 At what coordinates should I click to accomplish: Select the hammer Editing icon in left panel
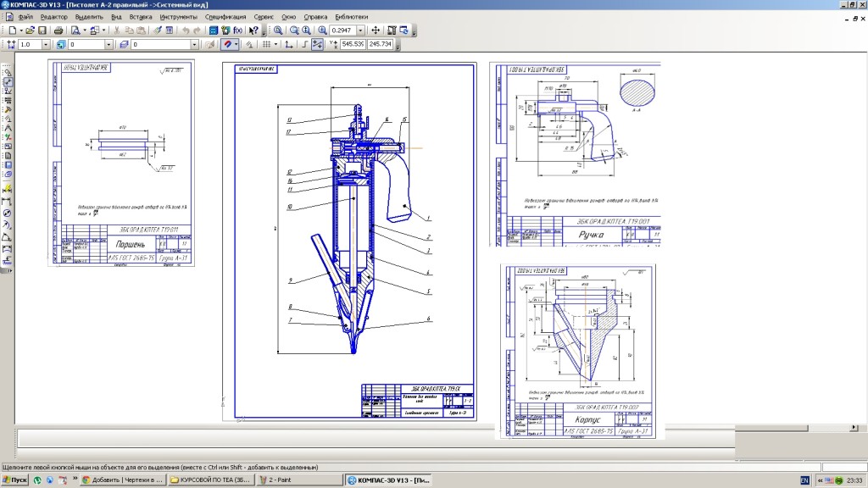(x=8, y=109)
